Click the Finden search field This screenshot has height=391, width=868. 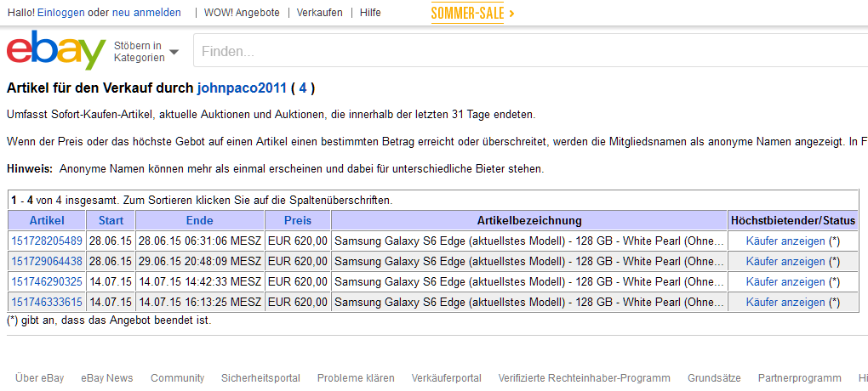[530, 51]
